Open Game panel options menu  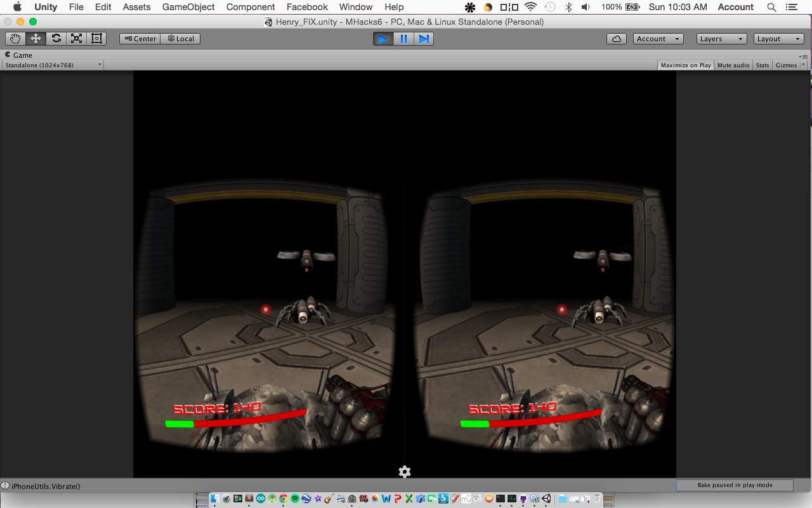[x=804, y=56]
